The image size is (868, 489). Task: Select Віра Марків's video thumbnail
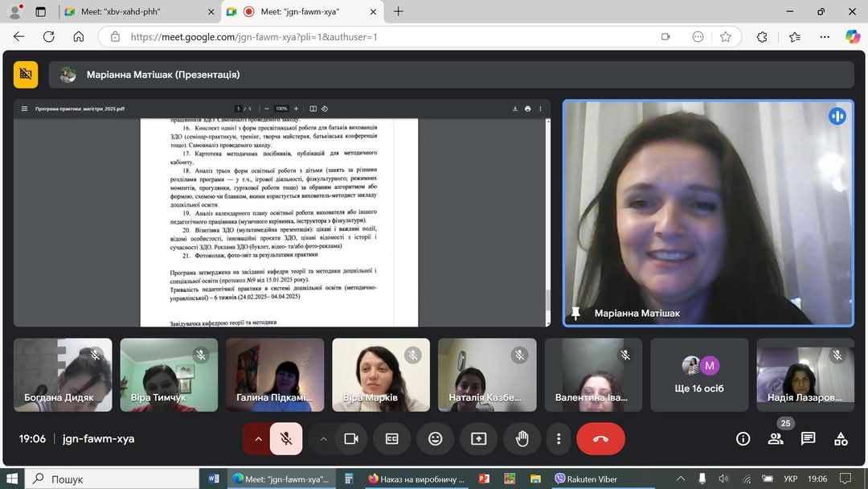tap(381, 375)
